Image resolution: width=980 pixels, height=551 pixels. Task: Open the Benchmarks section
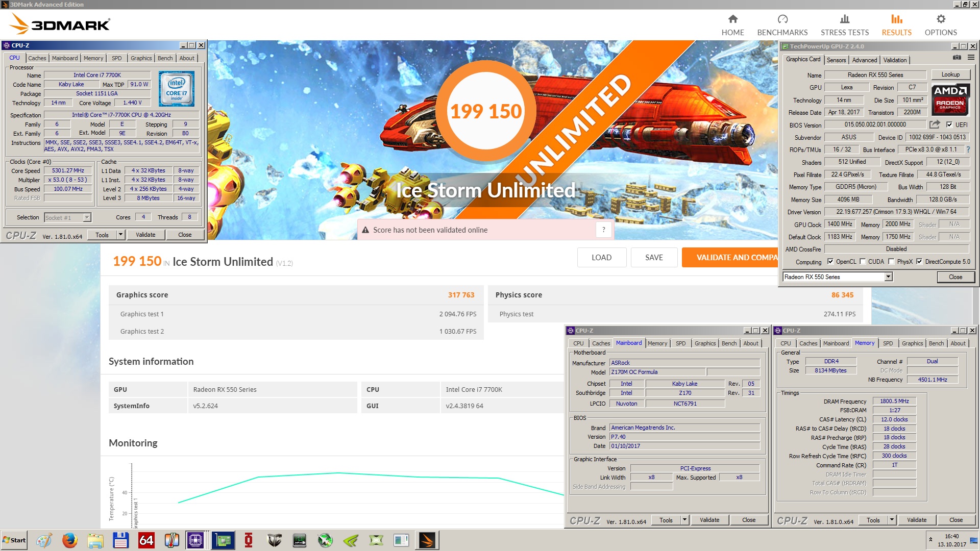coord(782,25)
